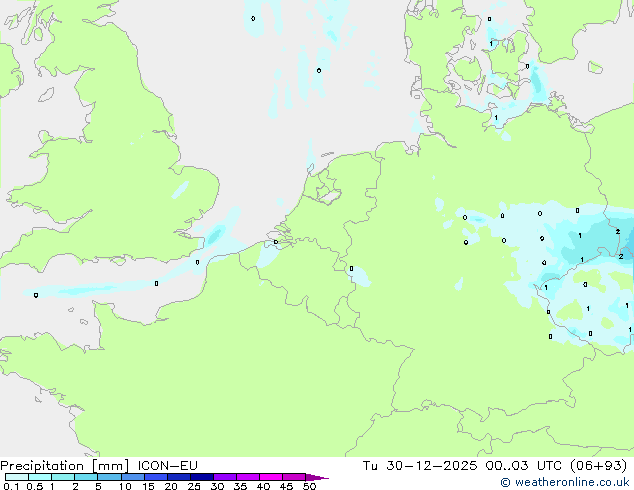Select the 0.5–1 mm light cyan legend swatch
This screenshot has width=634, height=490.
40,477
